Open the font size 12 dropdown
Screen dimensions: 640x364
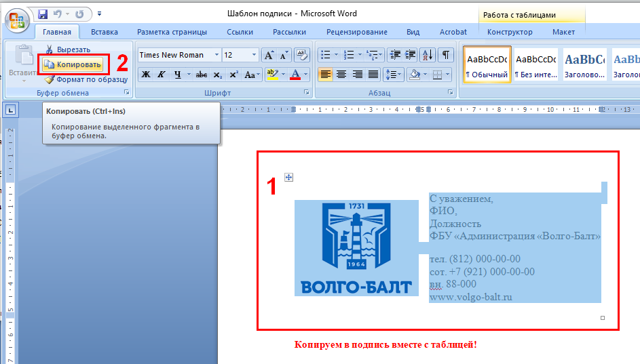(254, 56)
